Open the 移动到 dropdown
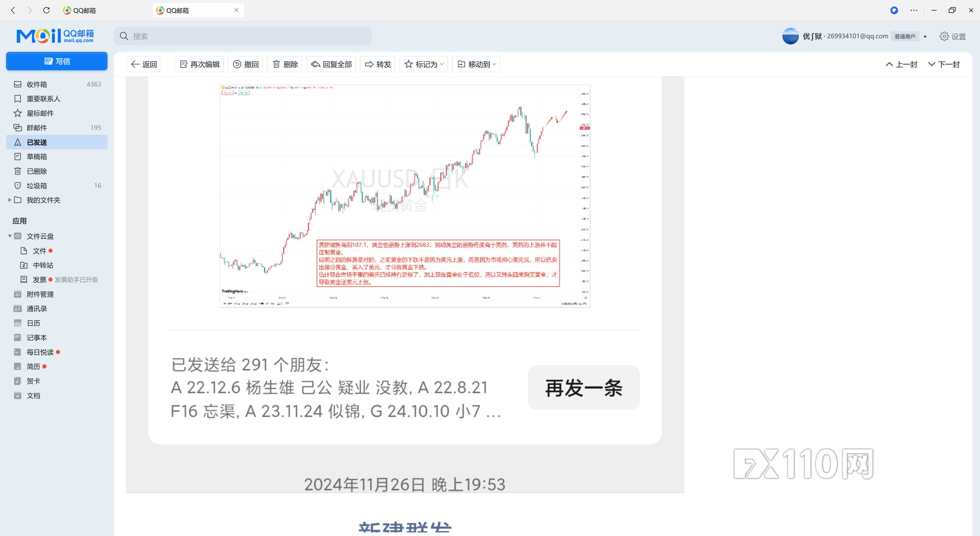Screen dimensions: 980x536 [476, 64]
